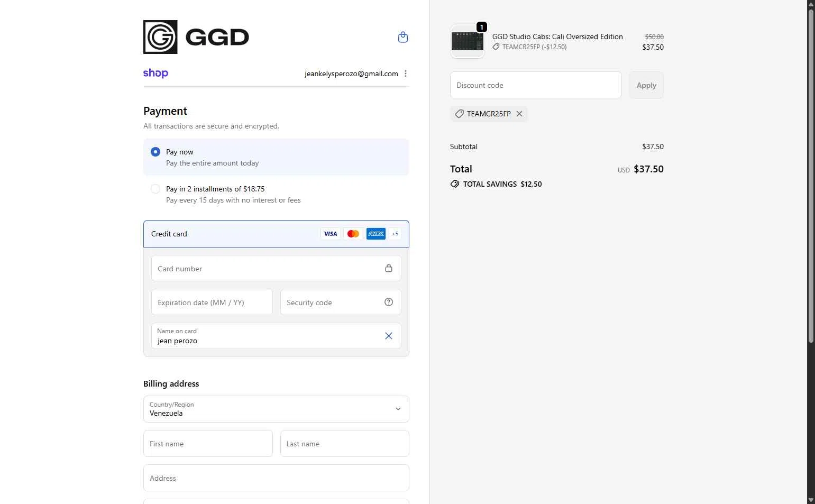The height and width of the screenshot is (504, 815).
Task: Click the page vertical scrollbar
Action: point(811,176)
